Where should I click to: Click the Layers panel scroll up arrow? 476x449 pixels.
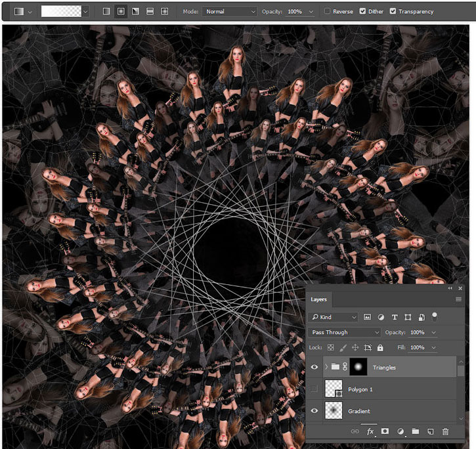tap(461, 362)
